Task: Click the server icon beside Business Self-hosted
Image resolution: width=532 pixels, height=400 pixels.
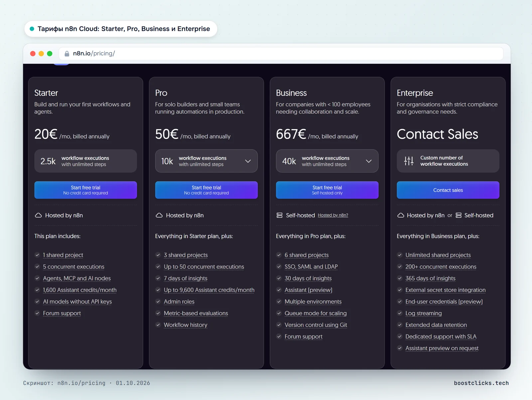Action: [280, 215]
